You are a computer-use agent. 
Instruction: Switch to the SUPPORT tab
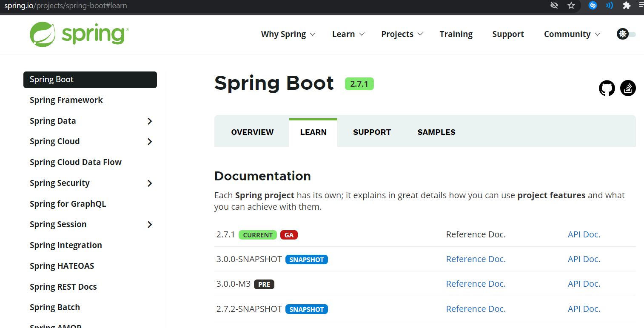[372, 132]
